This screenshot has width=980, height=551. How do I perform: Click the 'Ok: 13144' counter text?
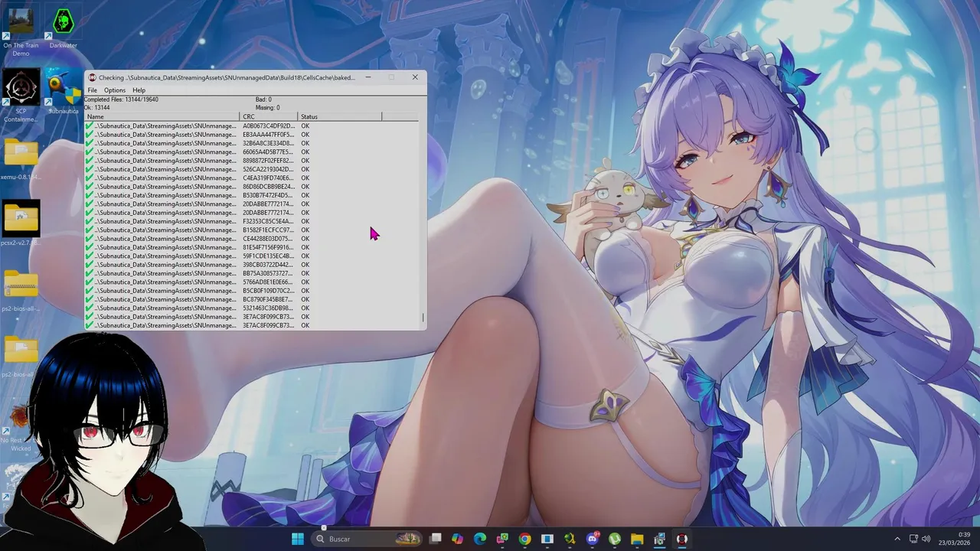[97, 108]
